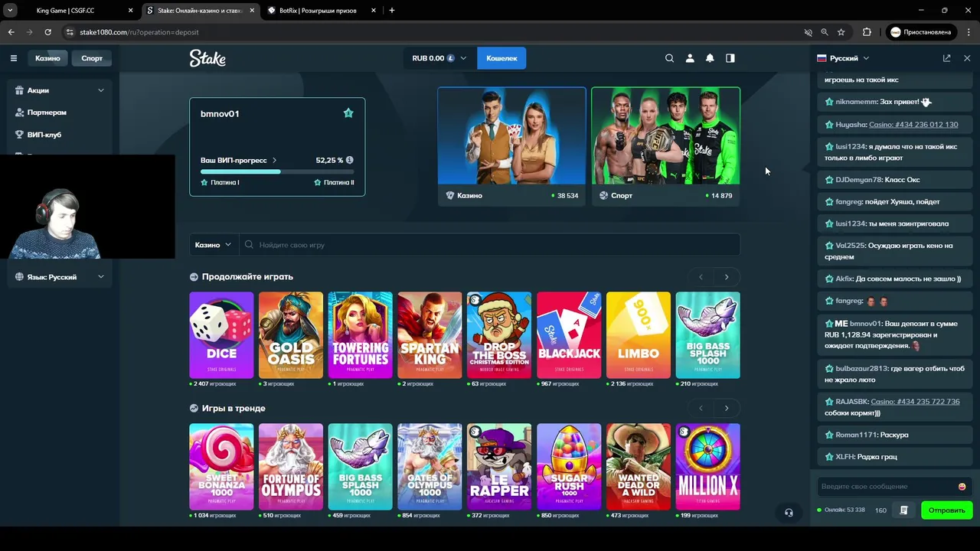Open browser zoom magnifier icon

tap(825, 32)
